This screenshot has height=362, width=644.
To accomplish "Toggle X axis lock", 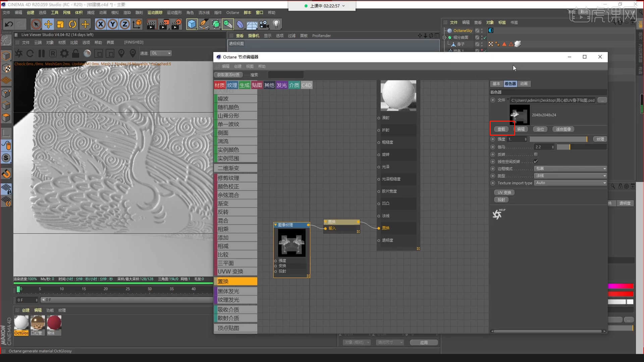I will tap(100, 24).
